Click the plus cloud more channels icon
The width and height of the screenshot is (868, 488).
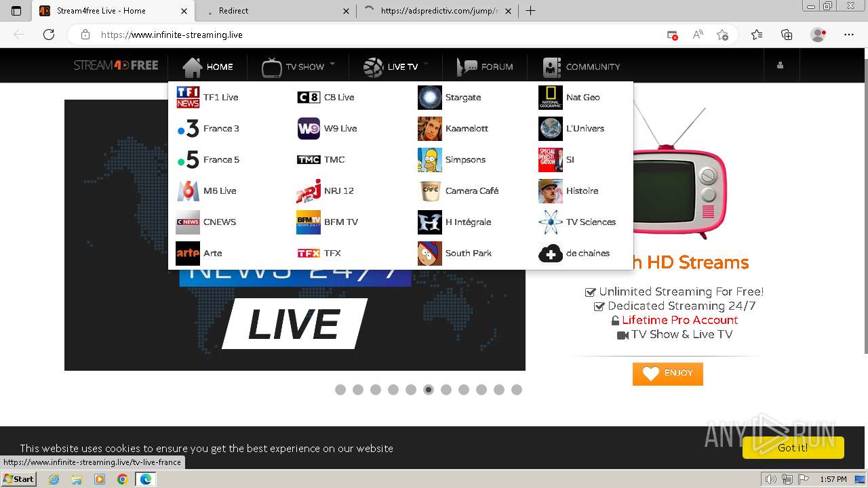coord(551,253)
